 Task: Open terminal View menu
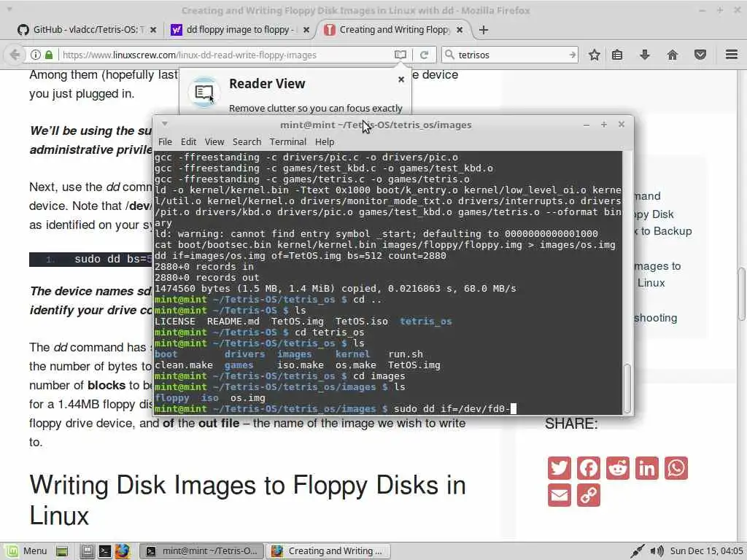coord(214,142)
